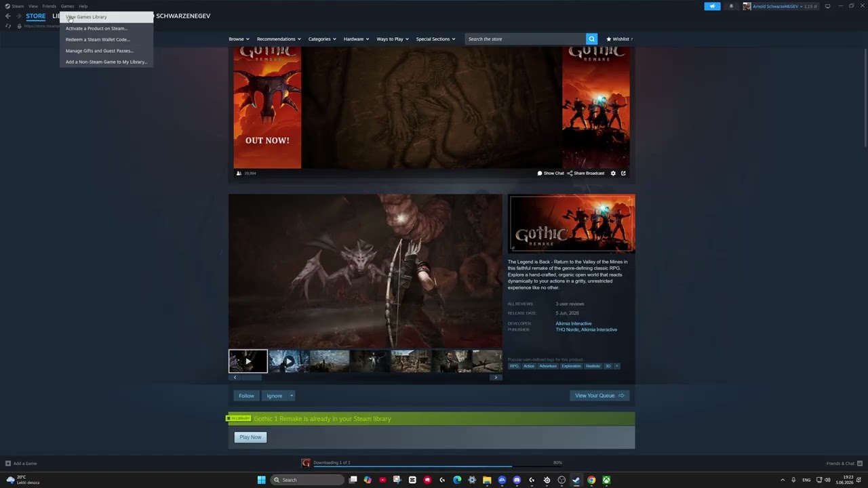This screenshot has width=868, height=488.
Task: Expand the Categories dropdown
Action: pyautogui.click(x=322, y=39)
